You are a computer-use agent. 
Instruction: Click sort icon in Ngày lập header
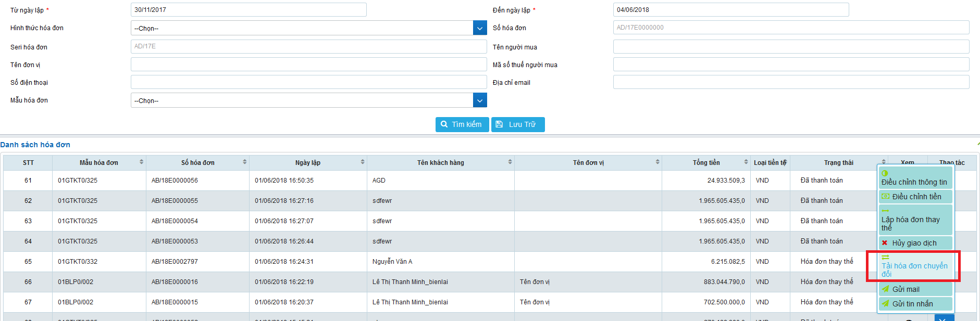click(363, 162)
